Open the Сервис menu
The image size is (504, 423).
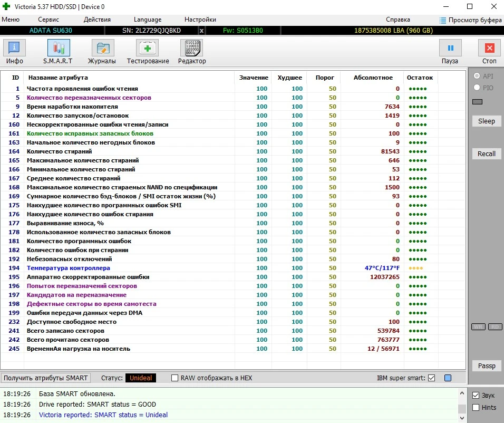[x=49, y=20]
